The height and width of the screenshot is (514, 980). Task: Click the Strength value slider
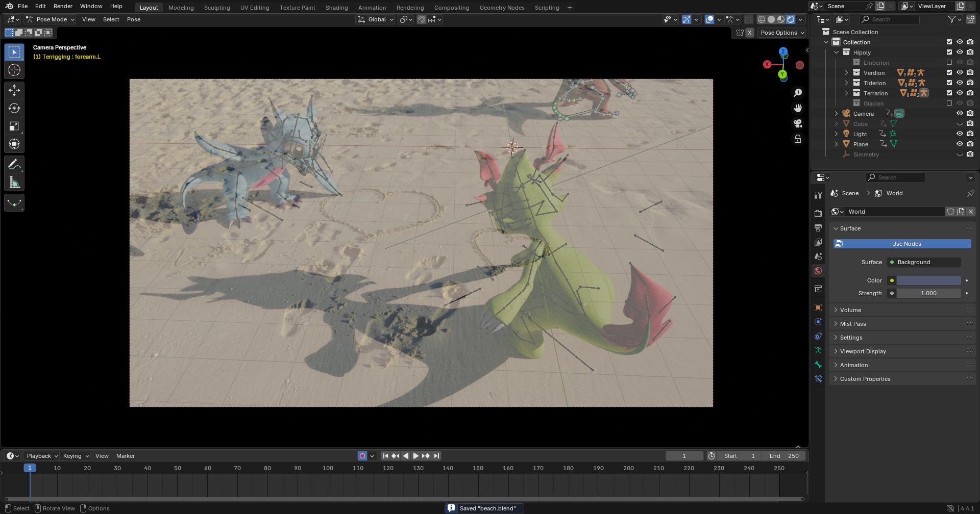click(928, 293)
